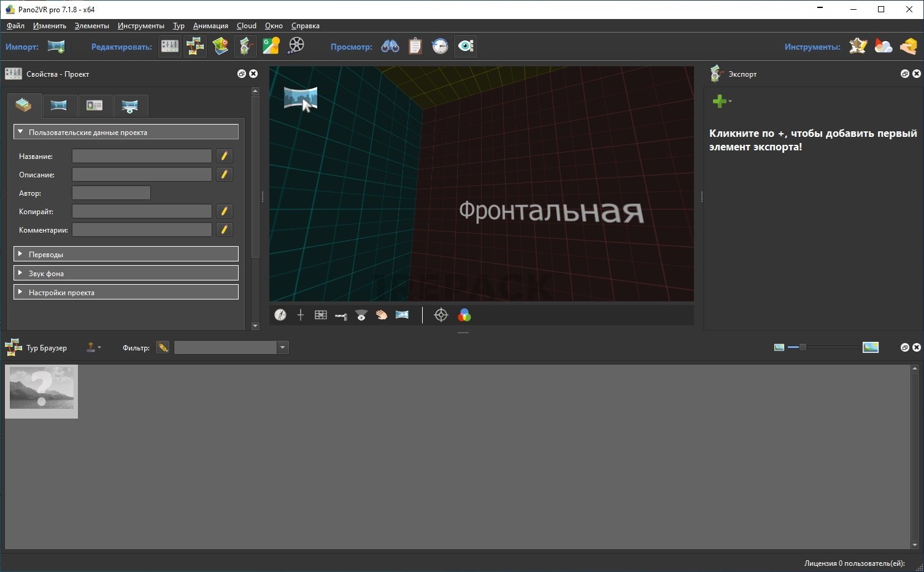
Task: Open the Фильтр dropdown in Tour Browser
Action: click(282, 347)
